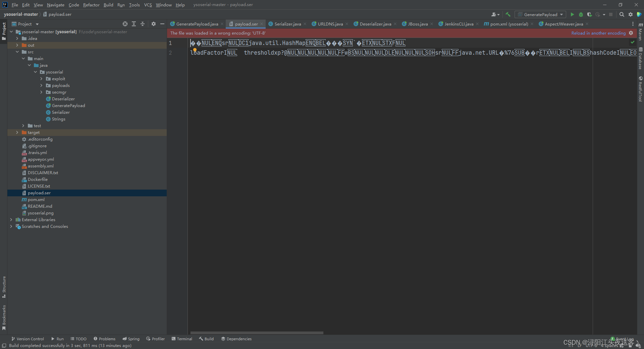Screen dimensions: 644x349
Task: Open the Structure tool window
Action: 4,287
